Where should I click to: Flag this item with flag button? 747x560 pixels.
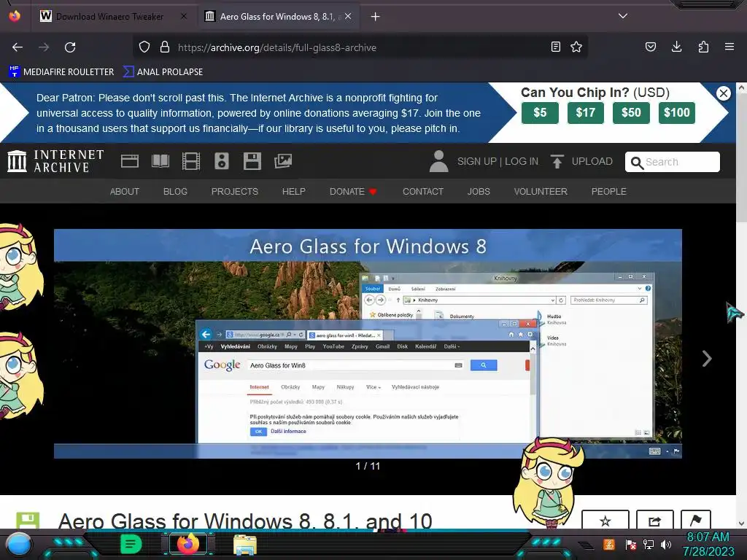click(696, 520)
